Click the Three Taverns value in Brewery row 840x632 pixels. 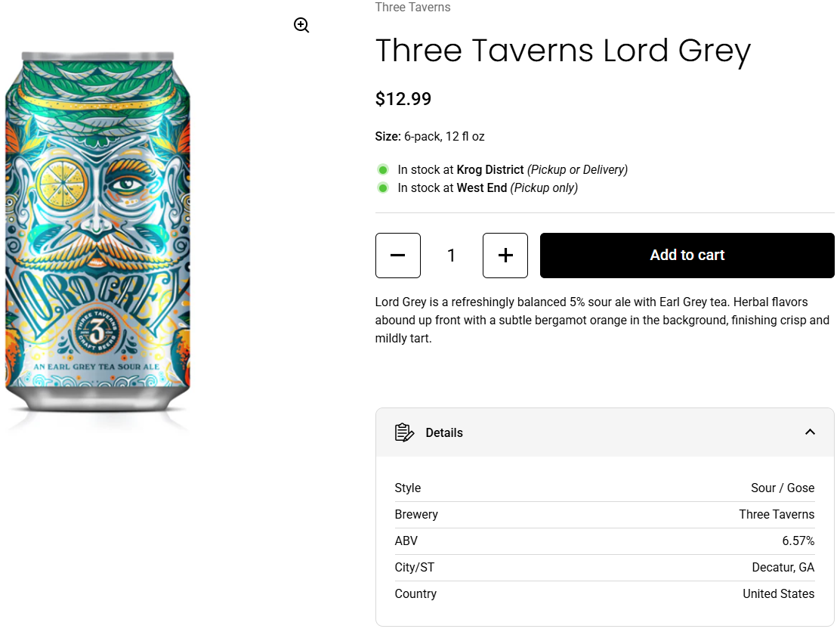click(777, 514)
